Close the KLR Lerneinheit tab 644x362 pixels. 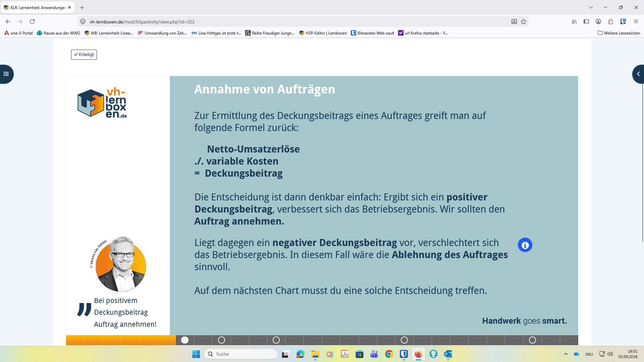tap(69, 7)
